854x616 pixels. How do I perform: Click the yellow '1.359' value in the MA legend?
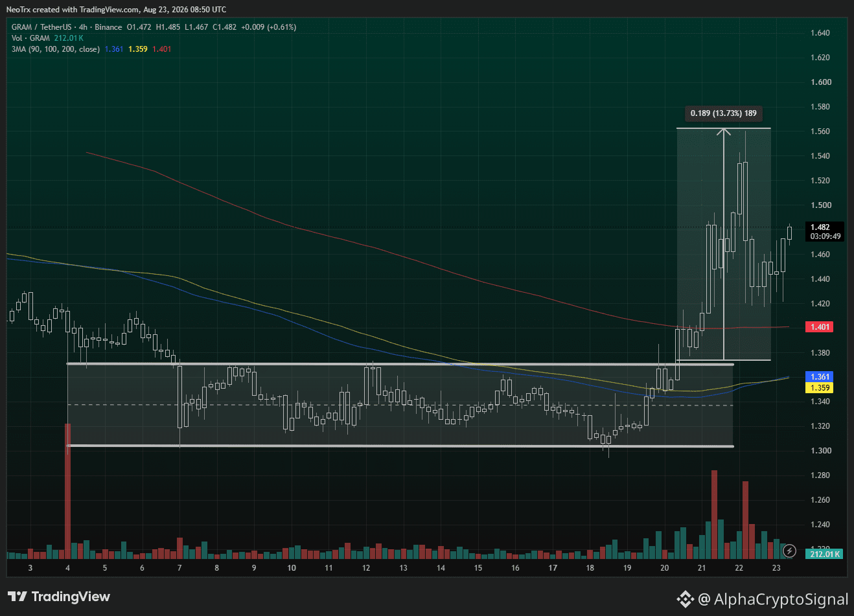137,49
